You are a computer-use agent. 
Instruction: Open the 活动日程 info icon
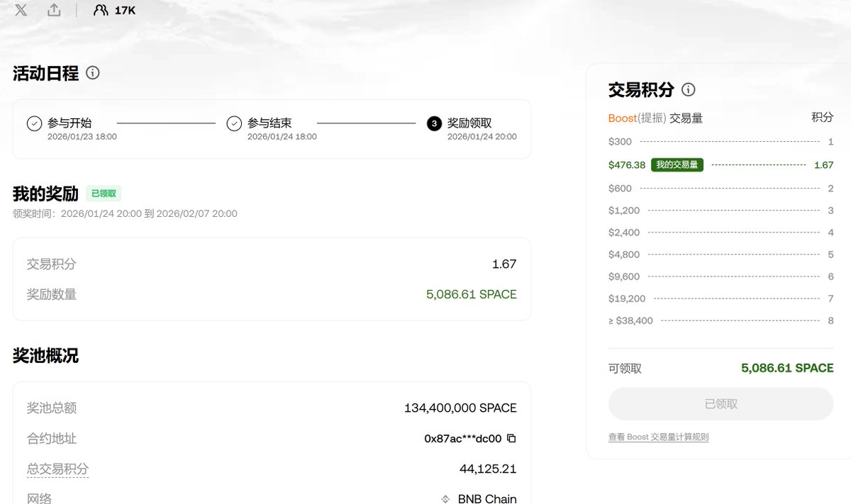click(93, 72)
